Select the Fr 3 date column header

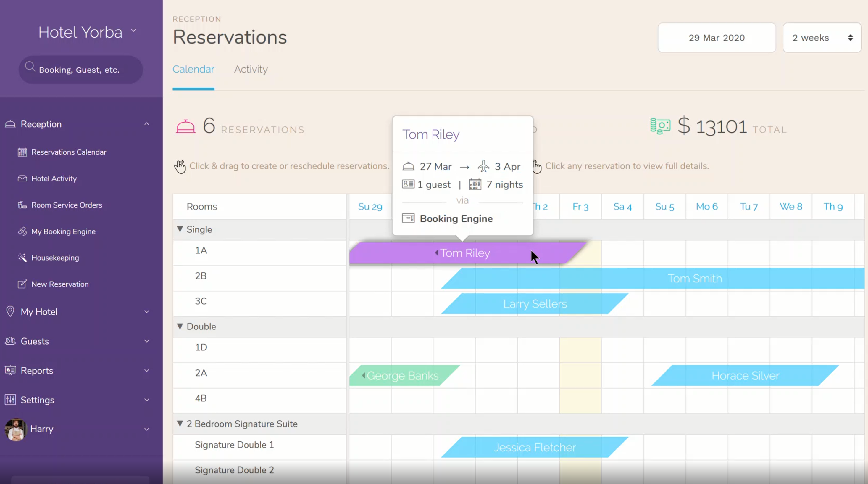click(580, 206)
